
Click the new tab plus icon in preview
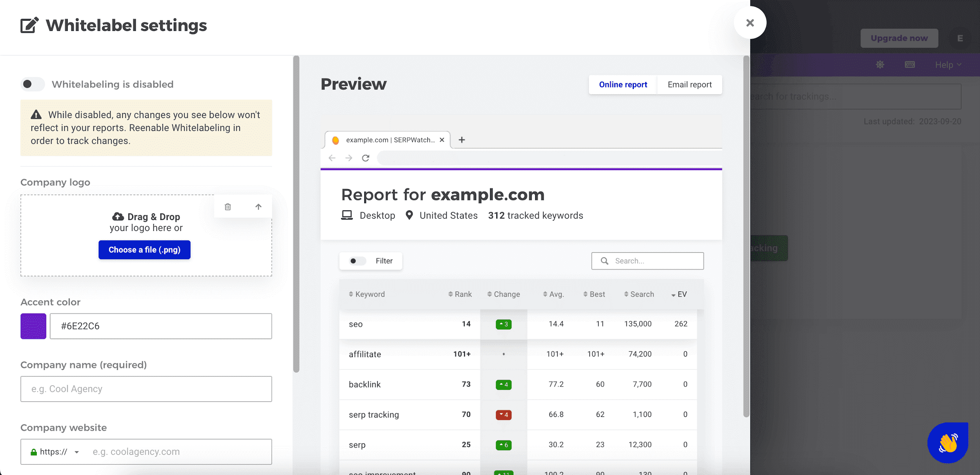462,140
